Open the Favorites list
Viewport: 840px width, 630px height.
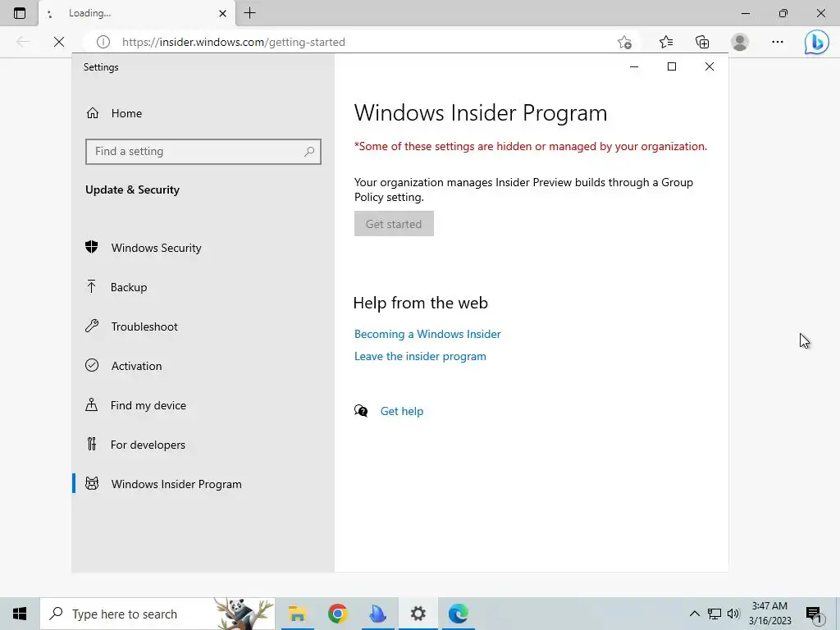click(x=666, y=42)
